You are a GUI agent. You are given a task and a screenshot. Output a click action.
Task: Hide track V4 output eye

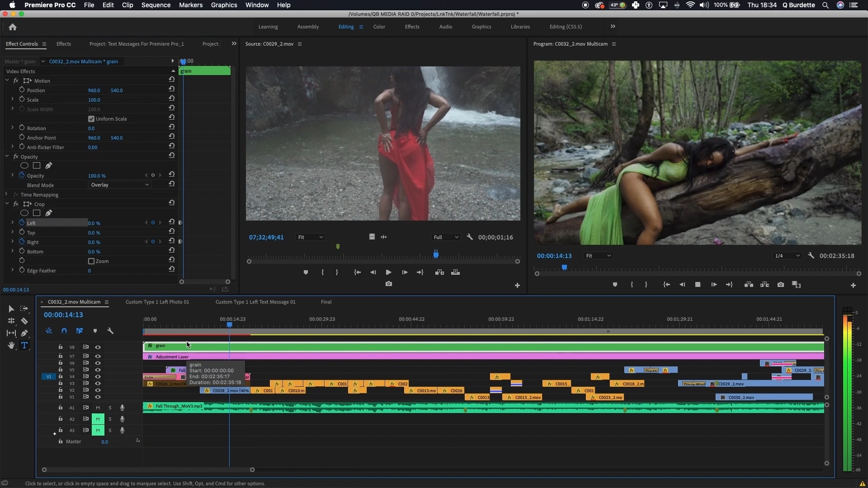[x=98, y=376]
